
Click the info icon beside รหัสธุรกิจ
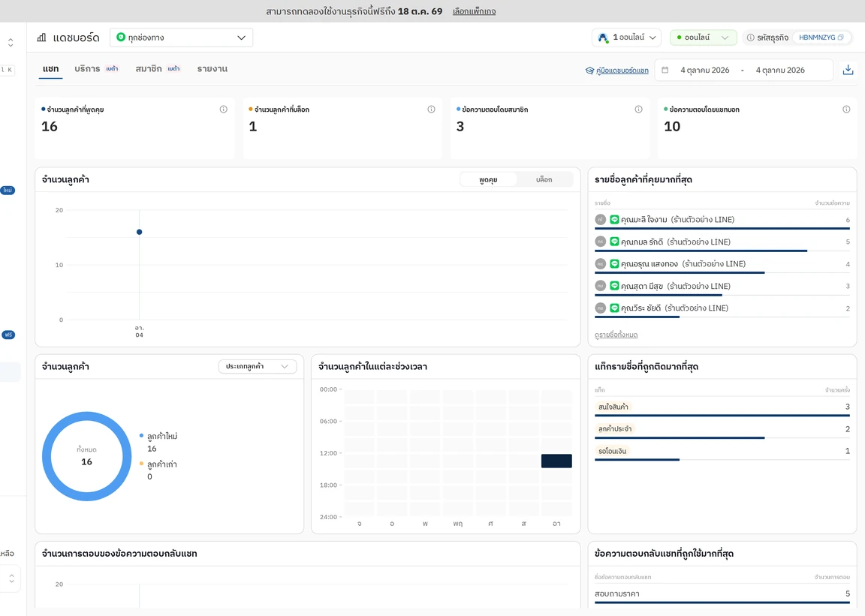[x=750, y=38]
